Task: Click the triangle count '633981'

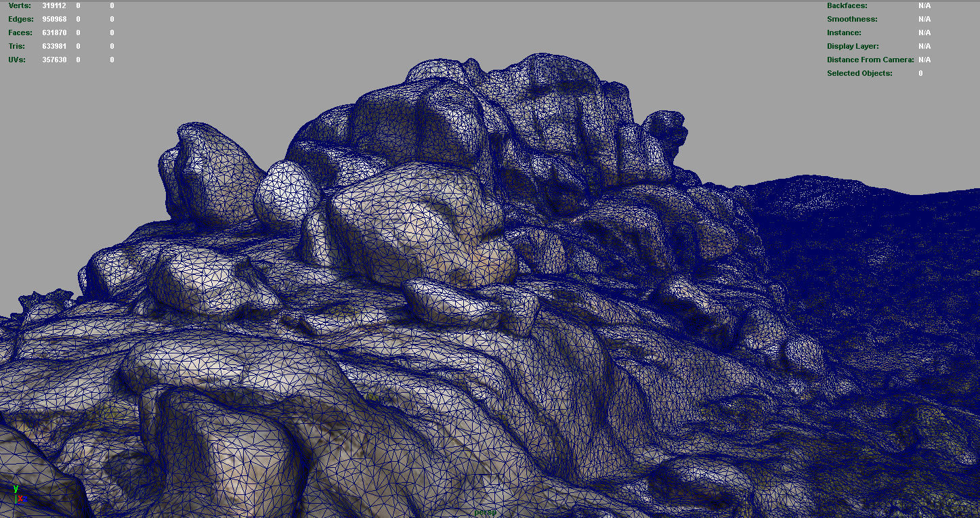Action: click(54, 46)
